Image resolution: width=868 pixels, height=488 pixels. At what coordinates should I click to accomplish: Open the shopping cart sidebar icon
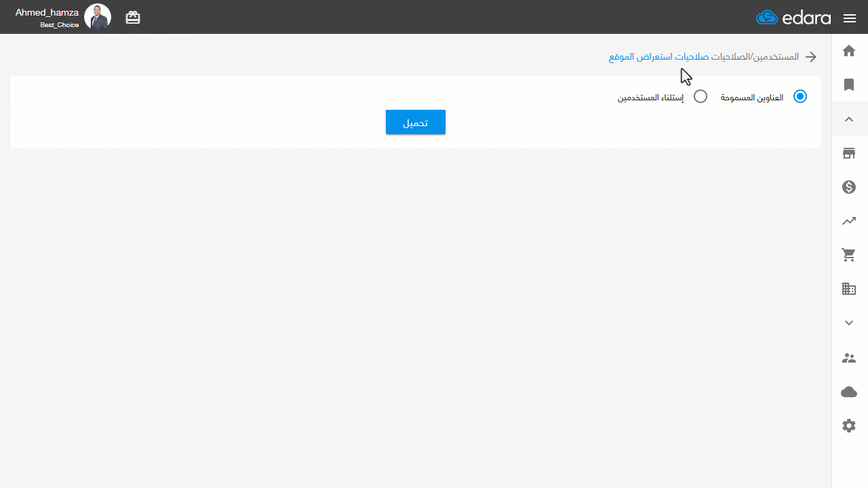[849, 255]
